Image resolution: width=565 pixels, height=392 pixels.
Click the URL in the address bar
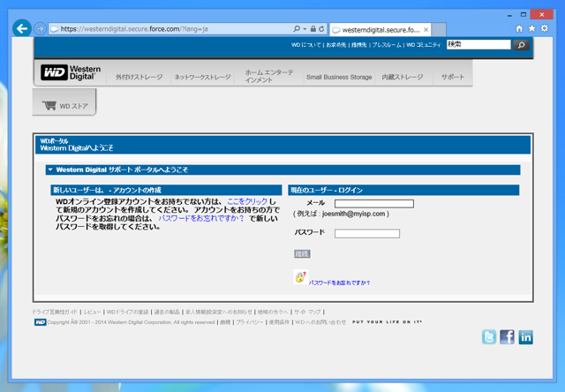(134, 29)
